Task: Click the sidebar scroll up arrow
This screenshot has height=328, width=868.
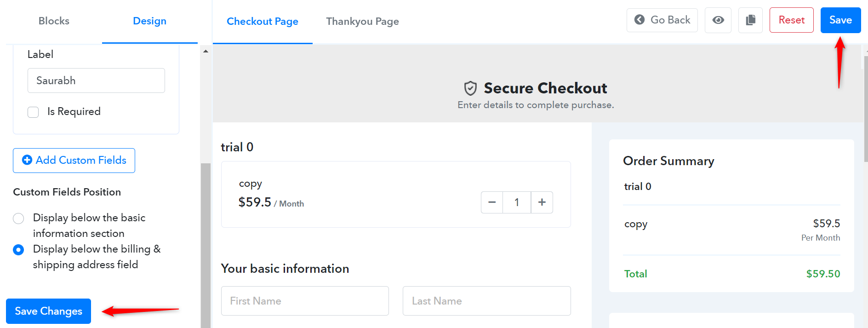Action: (x=206, y=51)
